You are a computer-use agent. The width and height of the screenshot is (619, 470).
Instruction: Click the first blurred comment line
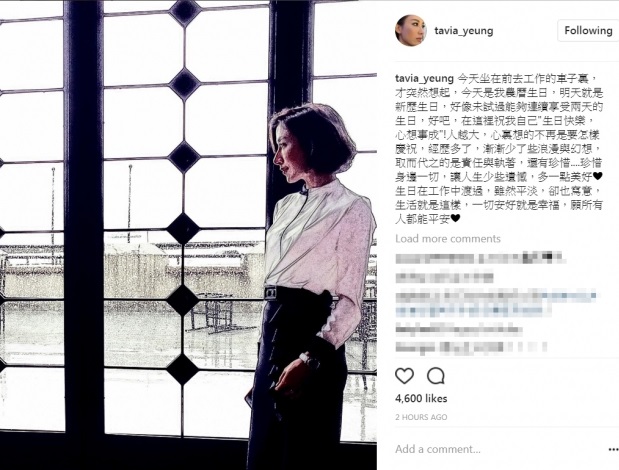(480, 258)
